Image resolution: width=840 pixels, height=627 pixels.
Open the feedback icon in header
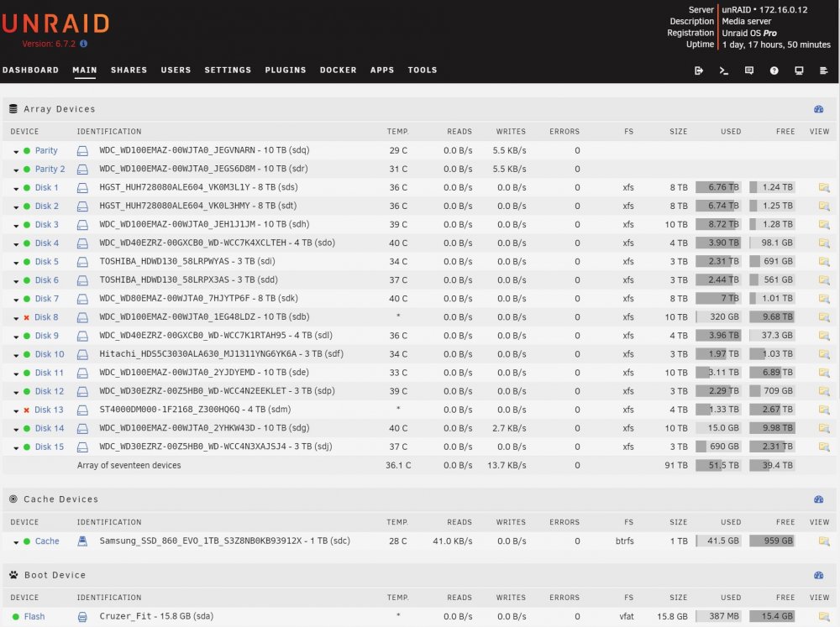[x=749, y=71]
